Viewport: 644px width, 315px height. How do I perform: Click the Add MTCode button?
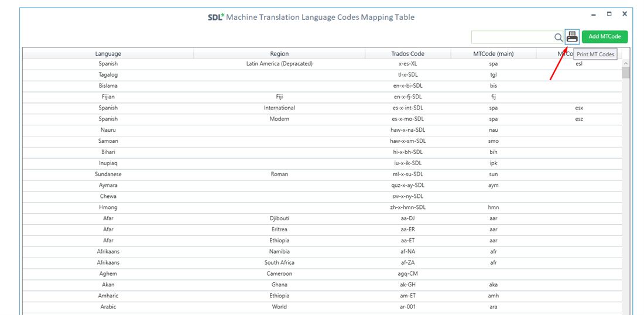click(605, 36)
